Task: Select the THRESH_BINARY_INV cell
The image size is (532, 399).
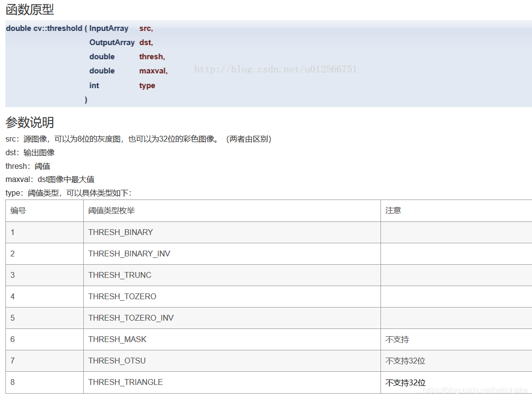Action: [232, 254]
